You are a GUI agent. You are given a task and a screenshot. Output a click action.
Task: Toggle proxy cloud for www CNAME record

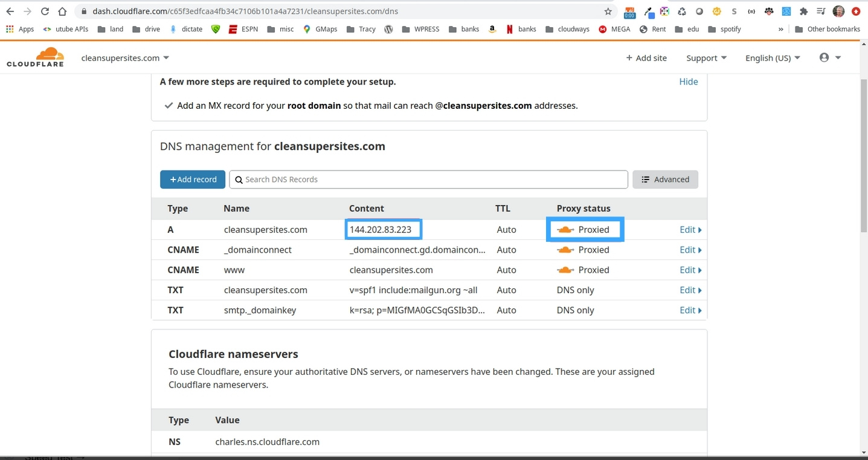565,270
